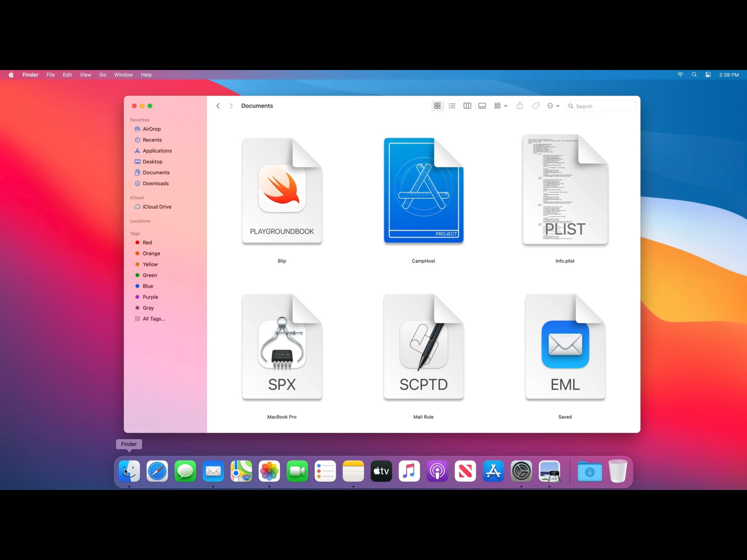
Task: Open Applications in the sidebar
Action: [153, 151]
